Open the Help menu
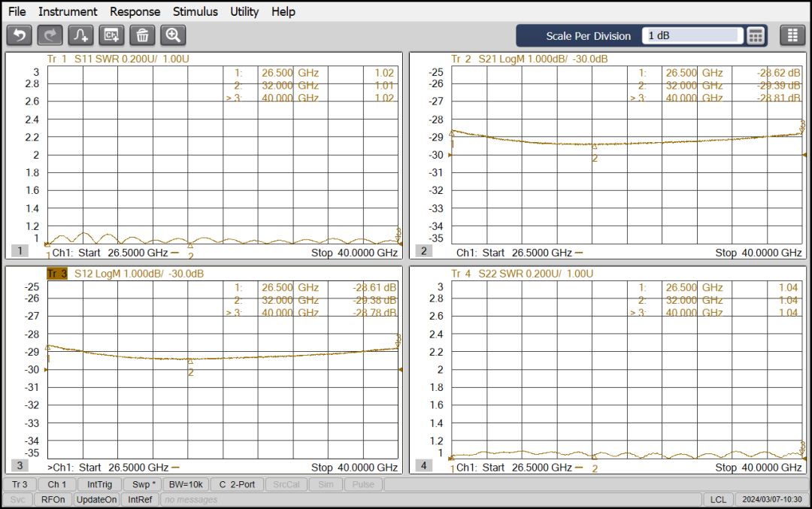The width and height of the screenshot is (812, 509). tap(283, 11)
